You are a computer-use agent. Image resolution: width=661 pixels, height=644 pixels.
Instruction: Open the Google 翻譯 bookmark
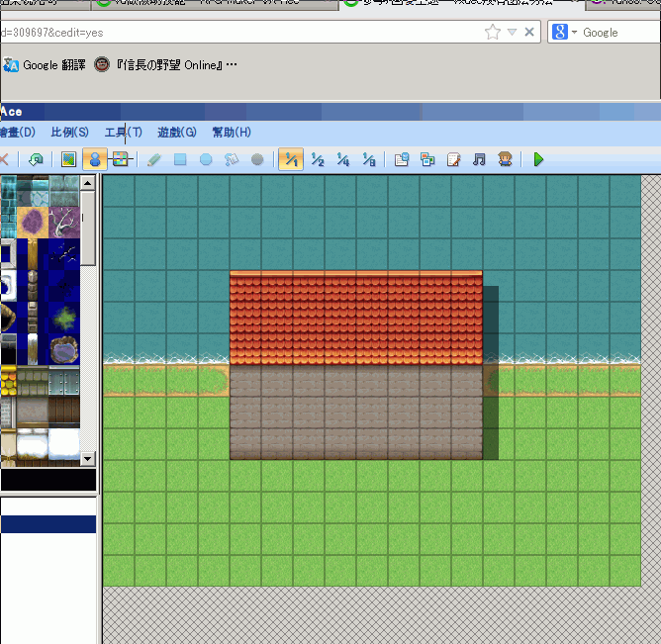[x=45, y=65]
